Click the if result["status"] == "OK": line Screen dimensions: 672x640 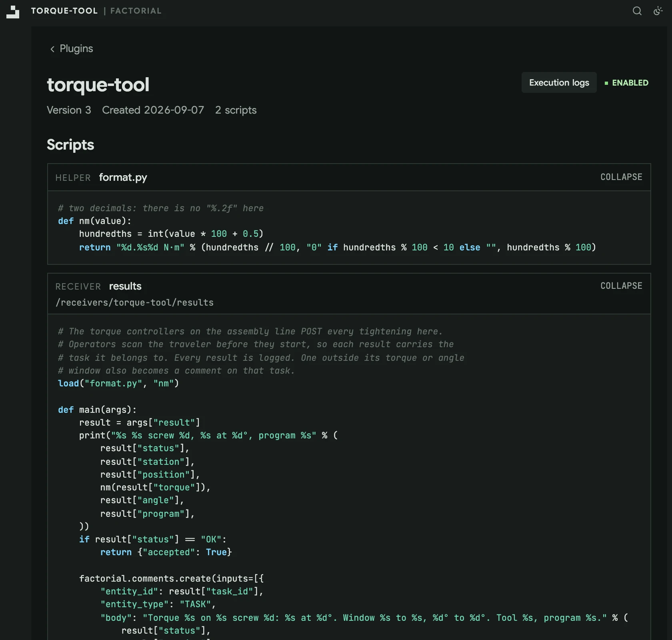click(x=153, y=539)
